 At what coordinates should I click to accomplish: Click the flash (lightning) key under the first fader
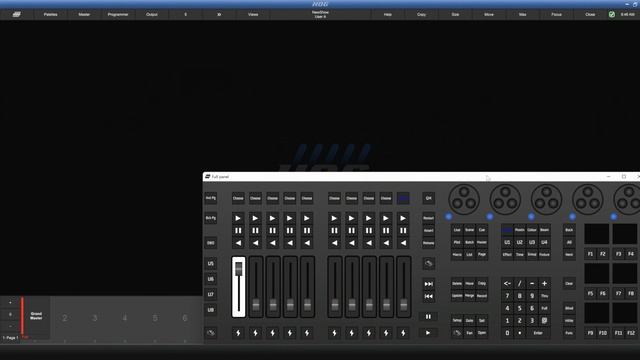(x=238, y=333)
